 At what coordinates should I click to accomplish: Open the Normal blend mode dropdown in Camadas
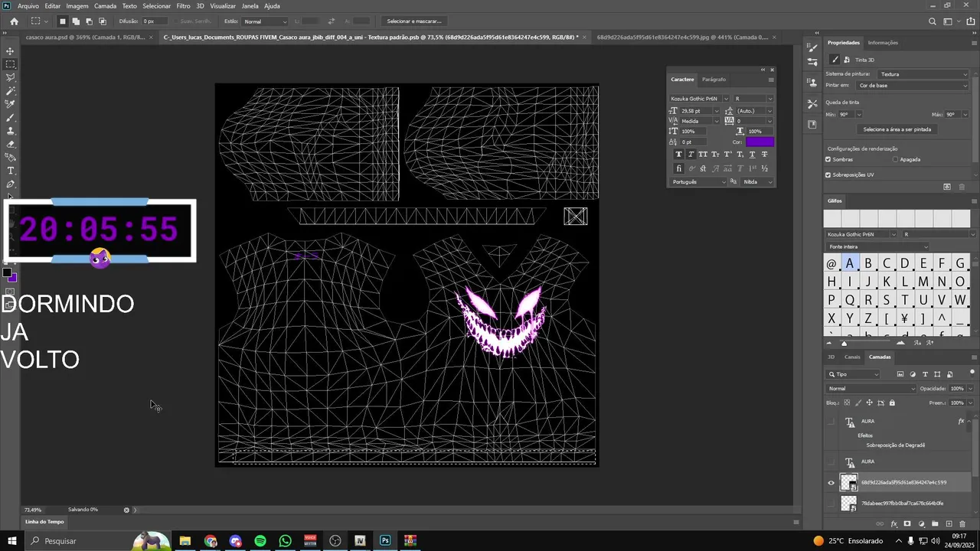pos(871,389)
